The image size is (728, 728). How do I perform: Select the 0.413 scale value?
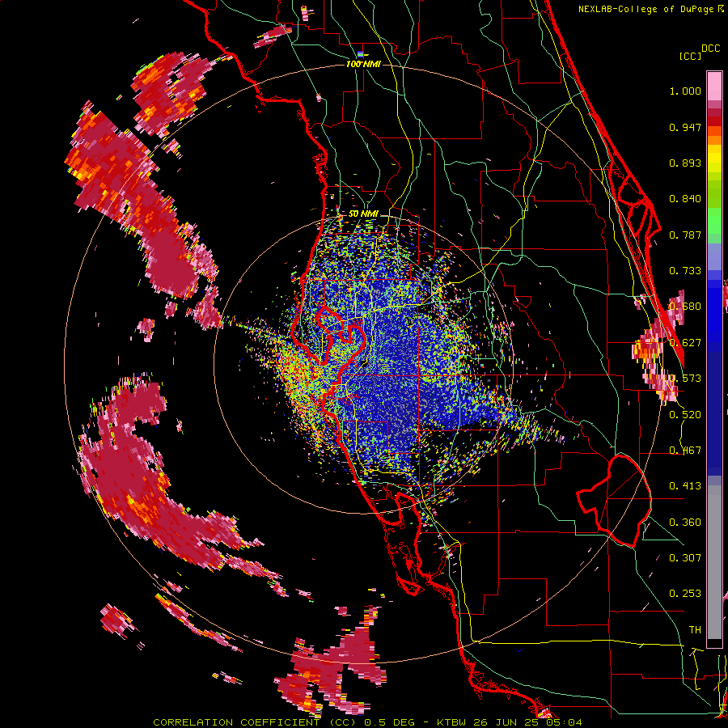[685, 486]
